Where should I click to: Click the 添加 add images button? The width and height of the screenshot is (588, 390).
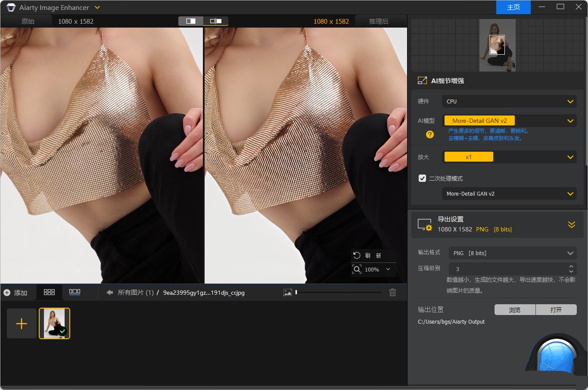coord(16,293)
